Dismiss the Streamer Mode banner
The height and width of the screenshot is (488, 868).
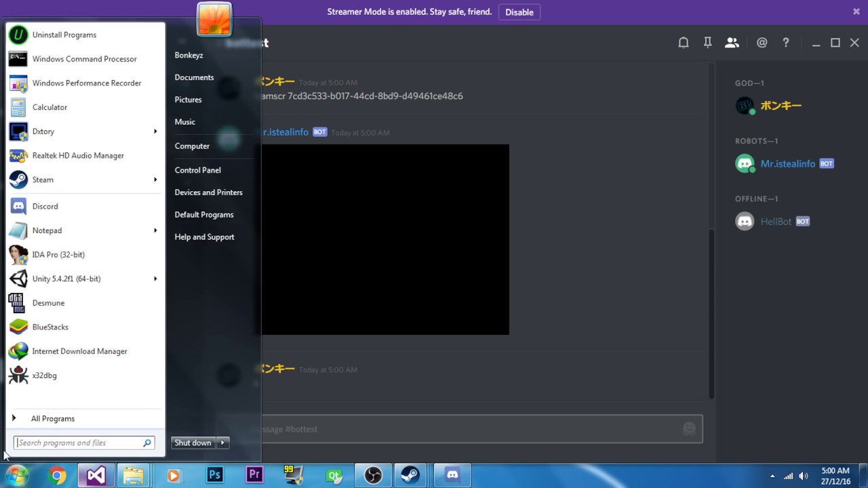pyautogui.click(x=856, y=12)
